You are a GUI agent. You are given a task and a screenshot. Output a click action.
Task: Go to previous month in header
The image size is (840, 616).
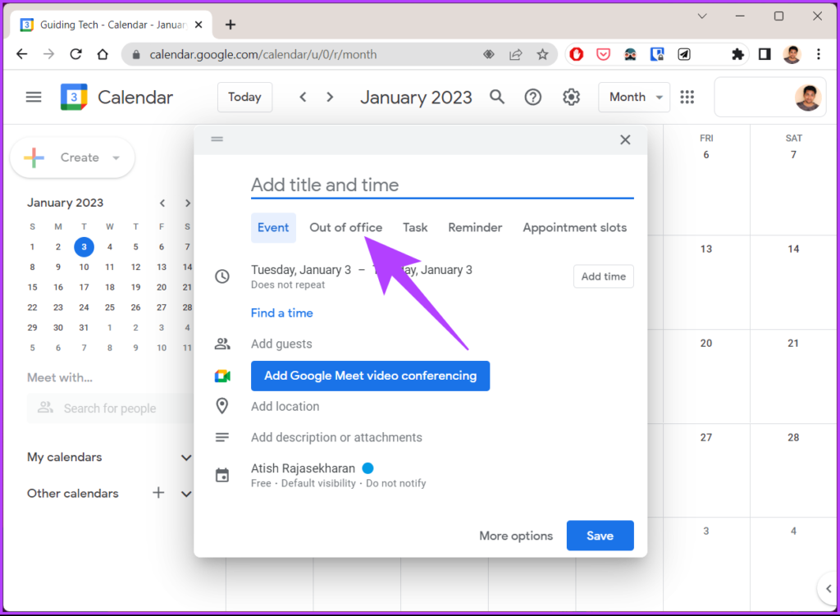(x=304, y=97)
